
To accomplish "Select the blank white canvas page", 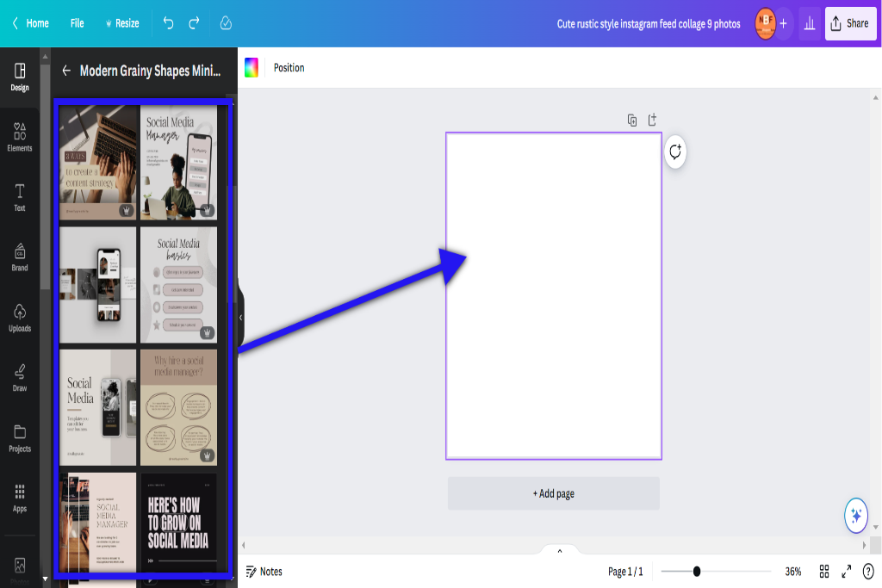I will tap(554, 295).
